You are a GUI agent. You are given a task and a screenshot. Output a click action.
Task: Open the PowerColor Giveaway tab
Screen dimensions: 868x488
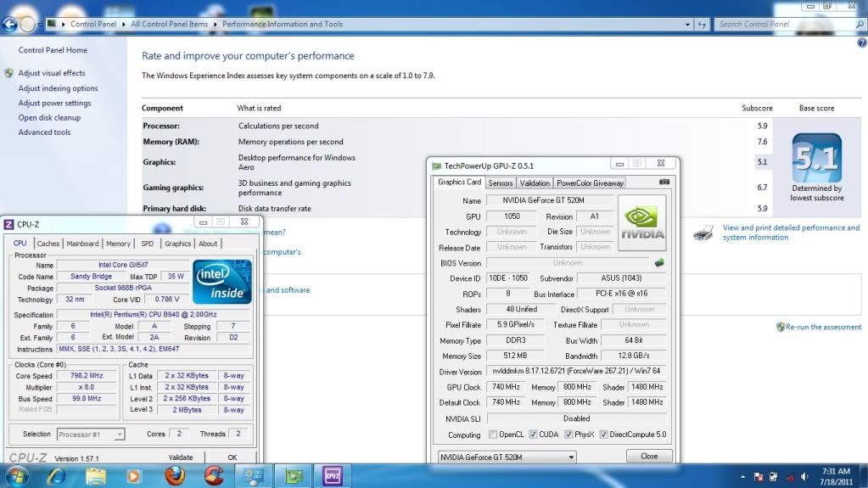click(x=590, y=182)
